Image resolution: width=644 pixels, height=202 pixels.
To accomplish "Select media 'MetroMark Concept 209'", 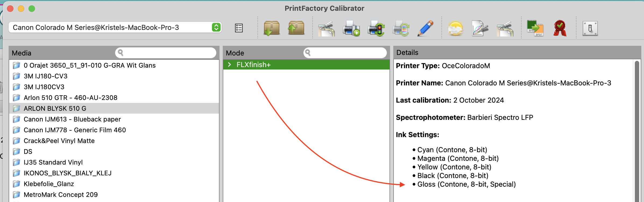I will (114, 194).
